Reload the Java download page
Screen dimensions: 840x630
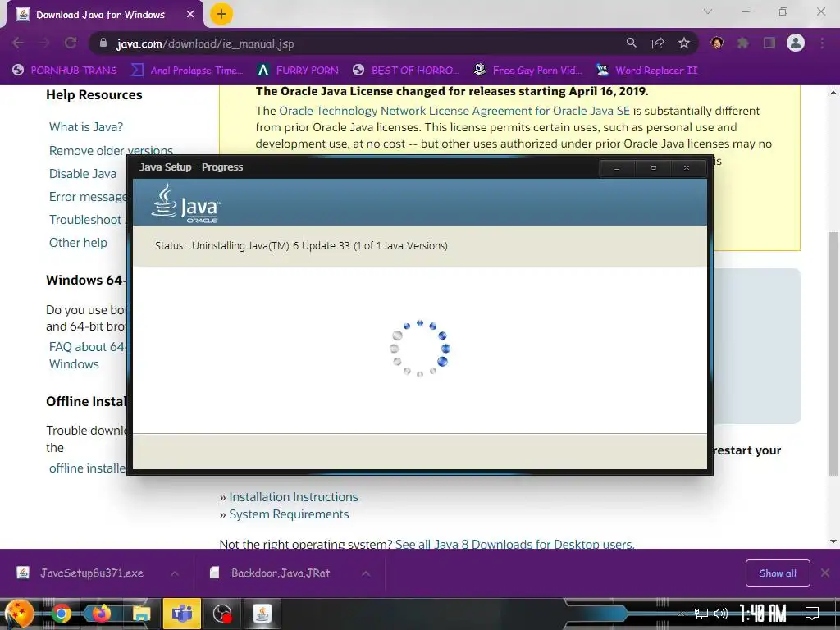pos(71,43)
